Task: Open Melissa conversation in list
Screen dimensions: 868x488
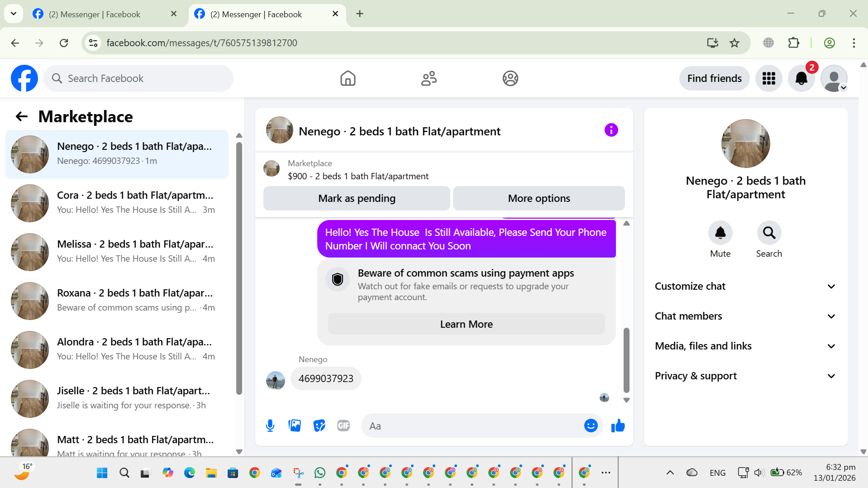Action: [117, 252]
